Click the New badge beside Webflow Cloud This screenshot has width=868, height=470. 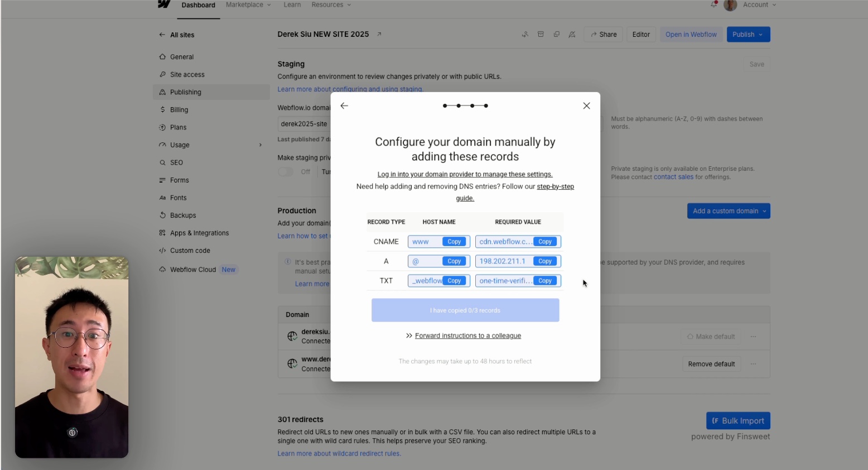pos(229,270)
